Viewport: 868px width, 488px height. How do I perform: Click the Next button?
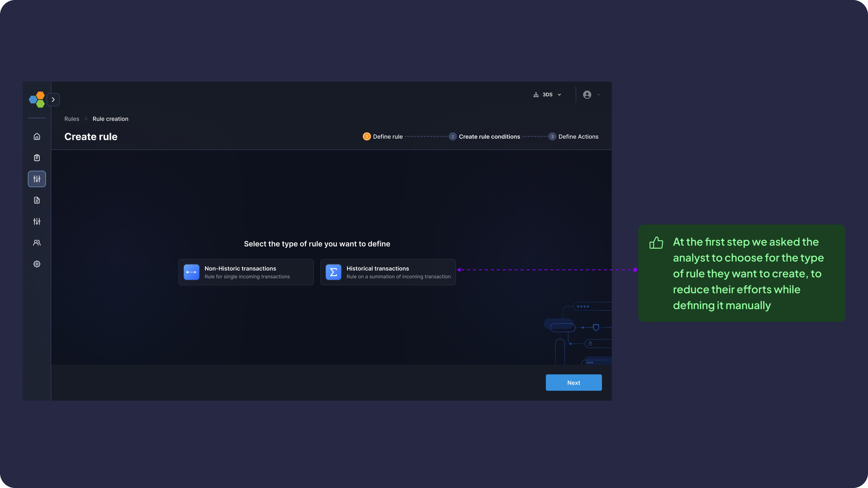click(573, 383)
